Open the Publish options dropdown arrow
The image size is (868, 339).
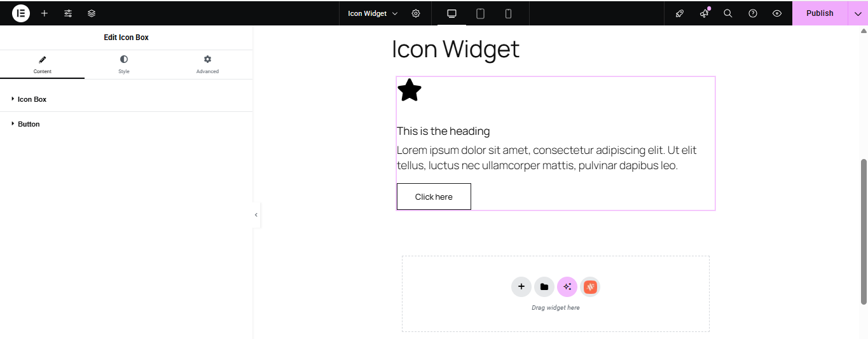[858, 13]
